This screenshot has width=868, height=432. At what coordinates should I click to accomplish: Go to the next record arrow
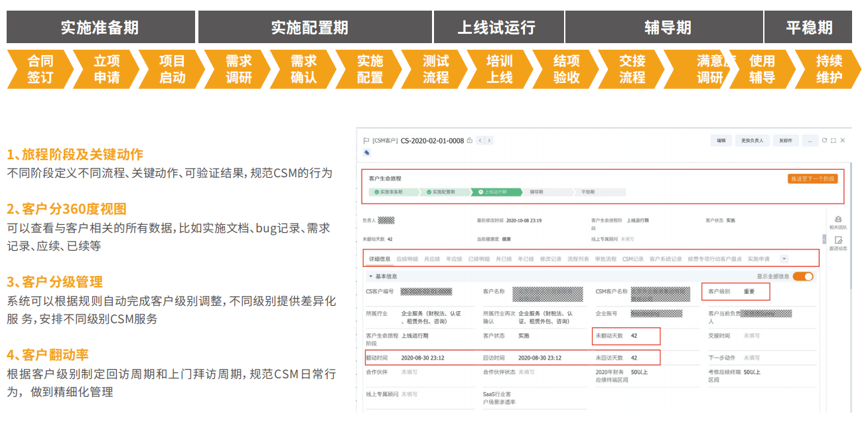coord(489,141)
